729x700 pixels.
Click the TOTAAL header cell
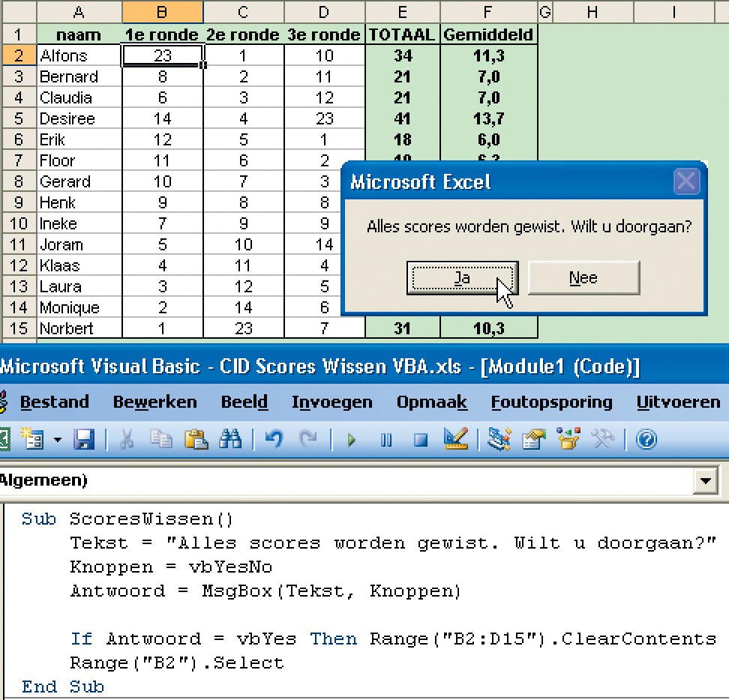(x=403, y=34)
